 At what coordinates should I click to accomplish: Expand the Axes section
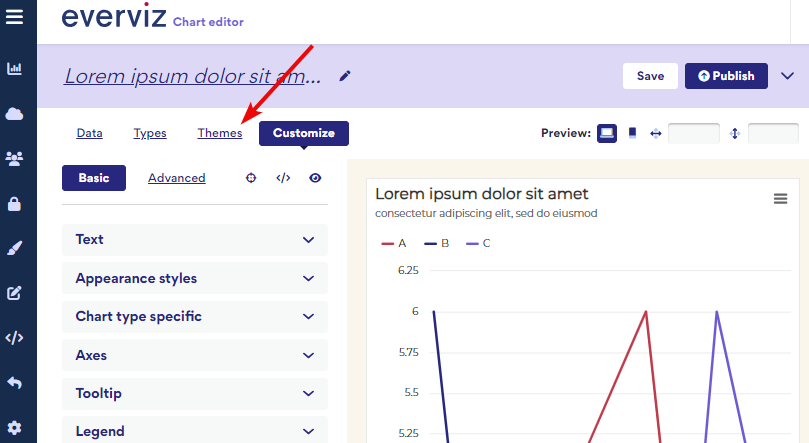[x=195, y=355]
